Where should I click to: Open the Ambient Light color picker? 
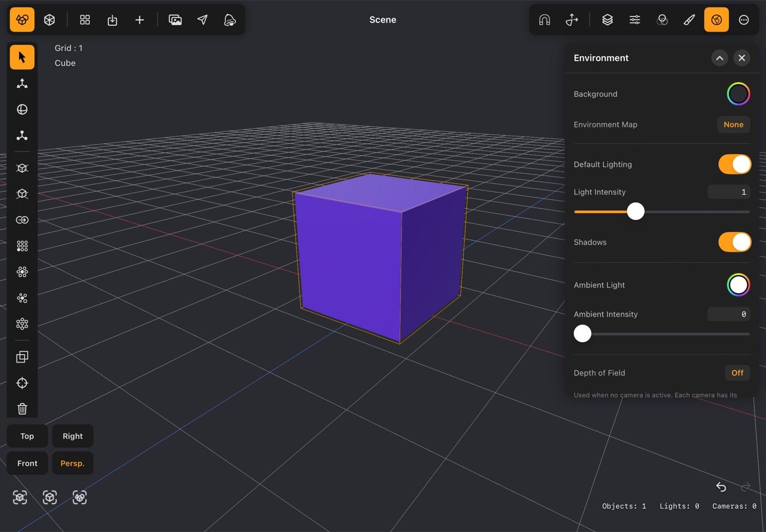pos(738,285)
